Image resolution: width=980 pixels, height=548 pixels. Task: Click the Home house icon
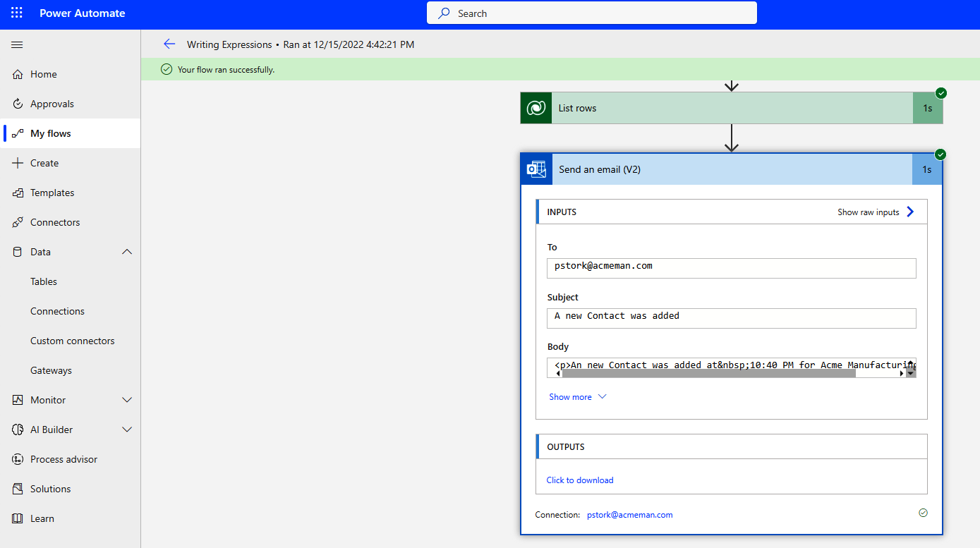(x=18, y=74)
